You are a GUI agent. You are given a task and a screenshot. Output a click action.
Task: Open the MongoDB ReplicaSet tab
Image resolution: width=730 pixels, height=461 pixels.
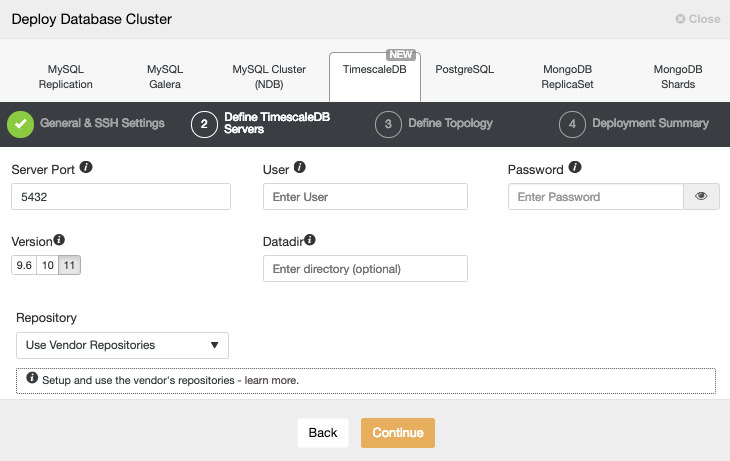click(567, 77)
